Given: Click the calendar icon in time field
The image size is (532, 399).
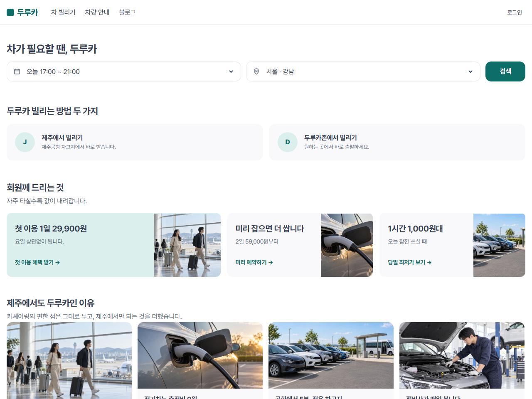Looking at the screenshot, I should point(17,71).
